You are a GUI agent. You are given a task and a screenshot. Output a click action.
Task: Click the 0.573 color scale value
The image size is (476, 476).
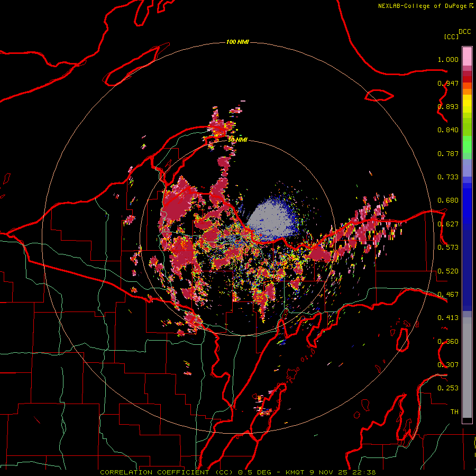click(x=448, y=248)
